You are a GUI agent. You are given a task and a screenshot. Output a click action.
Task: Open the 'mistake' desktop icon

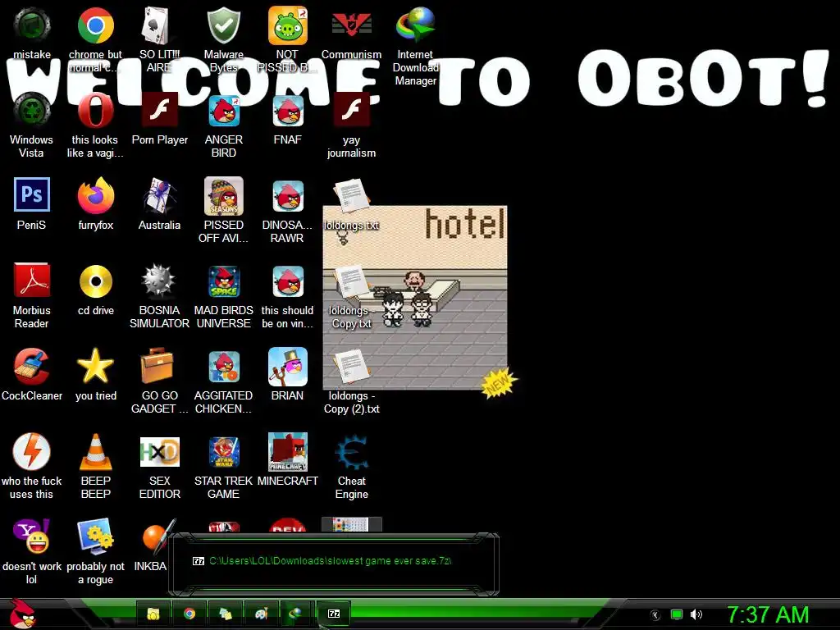32,25
